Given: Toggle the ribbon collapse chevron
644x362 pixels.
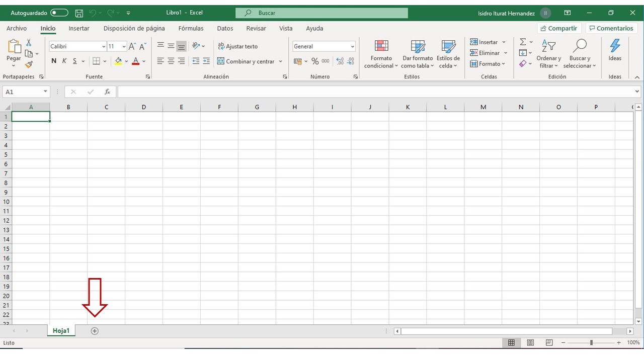Looking at the screenshot, I should 637,77.
